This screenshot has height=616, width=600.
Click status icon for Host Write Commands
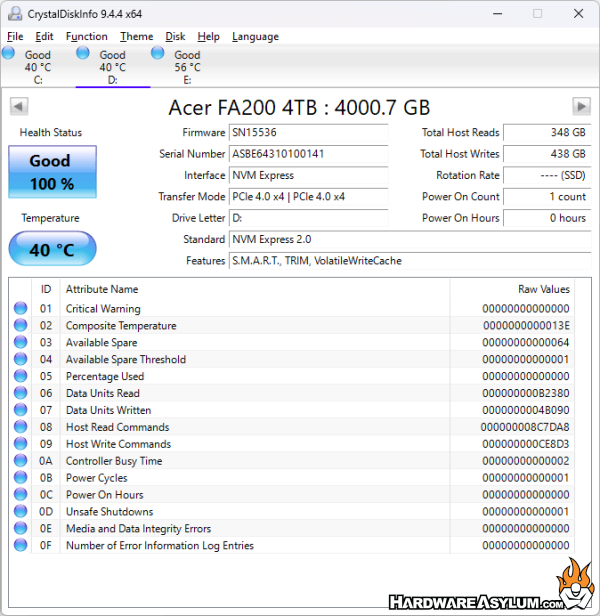coord(20,444)
